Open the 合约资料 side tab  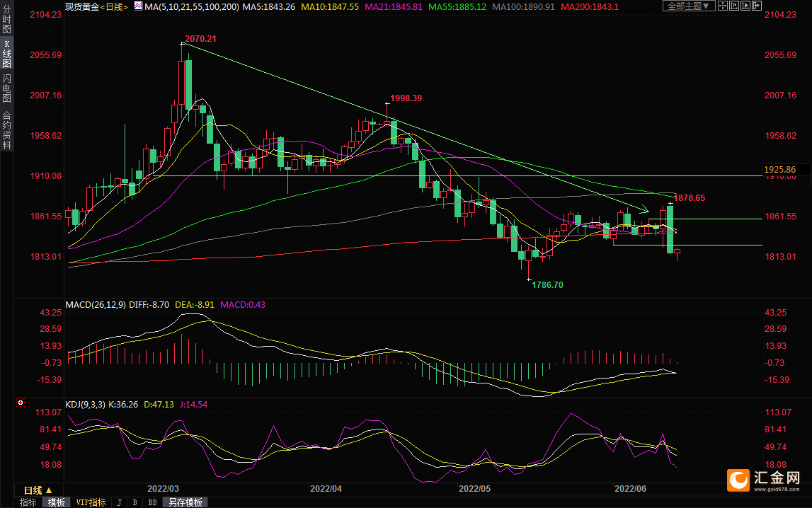tap(7, 129)
